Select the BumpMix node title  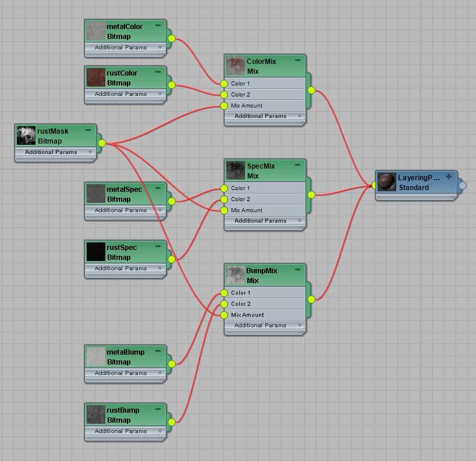click(262, 270)
